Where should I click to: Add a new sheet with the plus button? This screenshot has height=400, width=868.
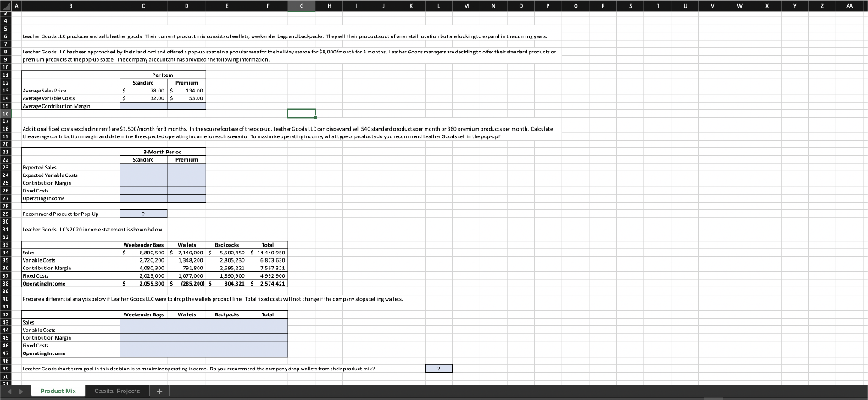(x=159, y=392)
